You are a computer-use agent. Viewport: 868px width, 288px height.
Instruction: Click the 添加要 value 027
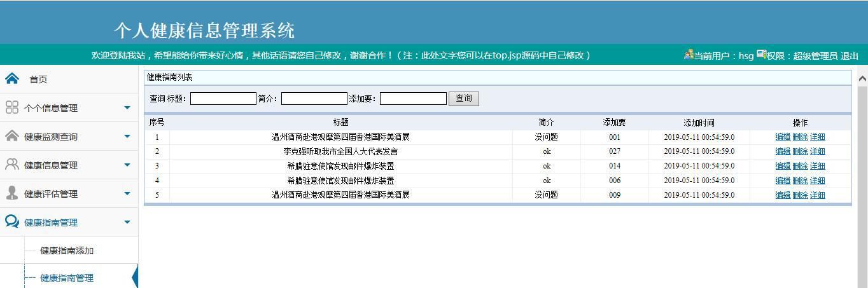click(x=614, y=151)
